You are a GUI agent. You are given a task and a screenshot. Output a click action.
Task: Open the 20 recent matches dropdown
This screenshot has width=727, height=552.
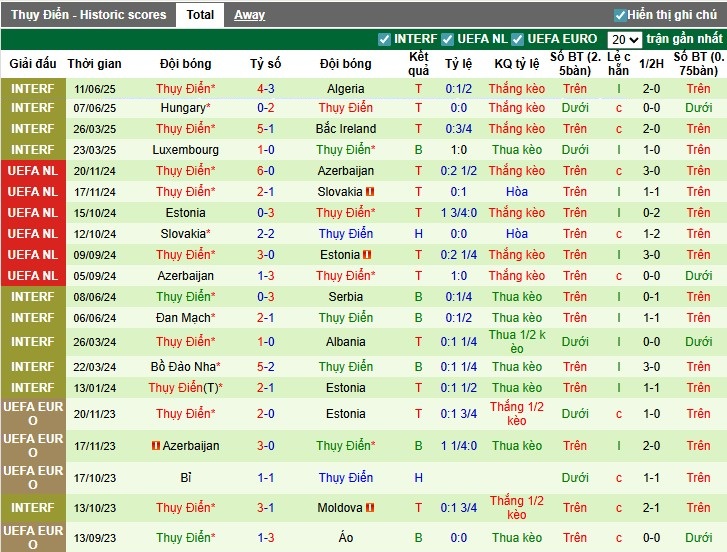point(625,39)
